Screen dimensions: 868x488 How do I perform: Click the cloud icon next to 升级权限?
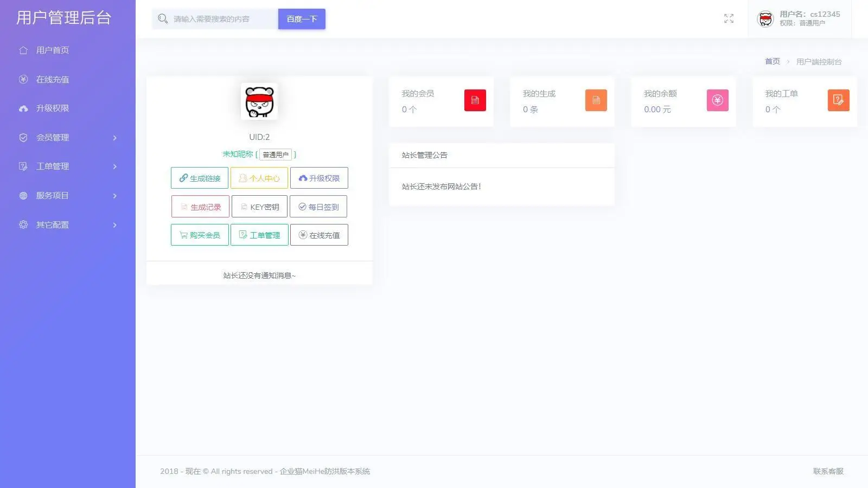pyautogui.click(x=22, y=108)
